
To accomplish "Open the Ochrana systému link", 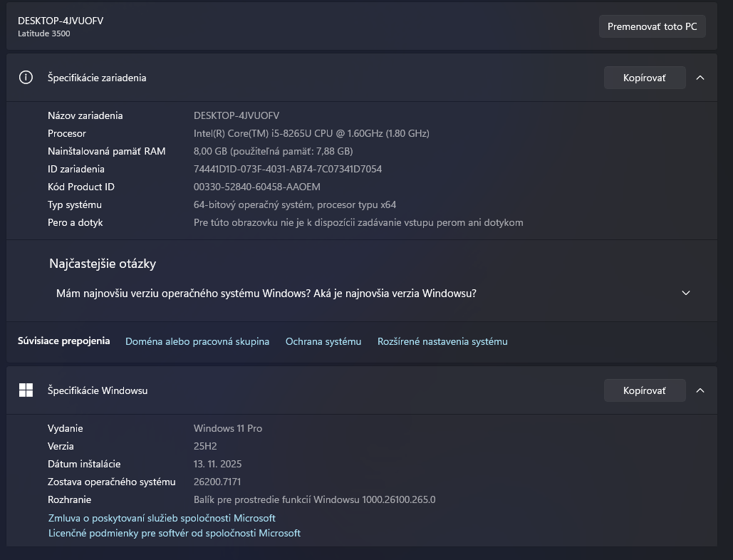I will [x=323, y=341].
